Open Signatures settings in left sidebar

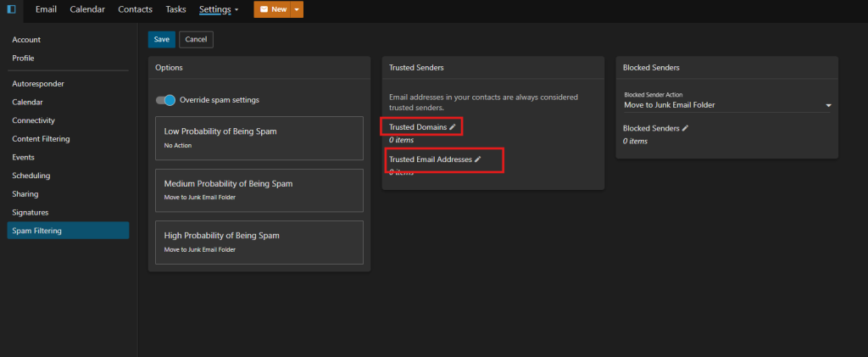[31, 212]
